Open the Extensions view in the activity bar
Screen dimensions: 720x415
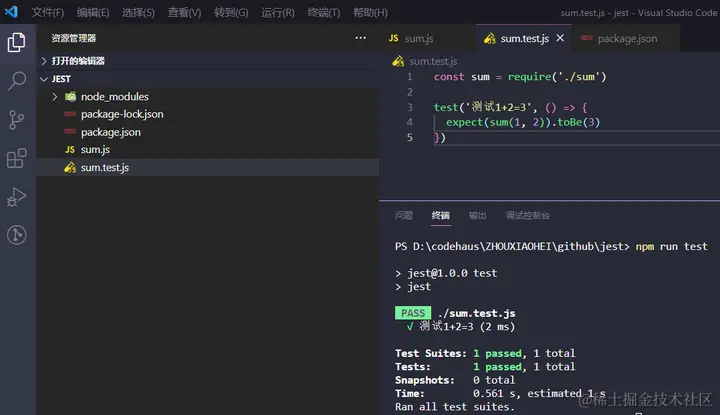(17, 158)
